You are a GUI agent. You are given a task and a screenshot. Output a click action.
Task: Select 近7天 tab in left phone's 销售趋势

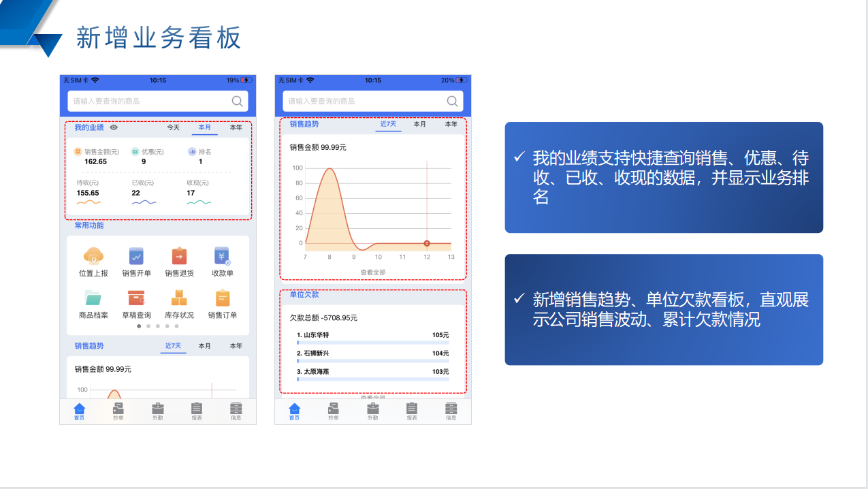[173, 346]
